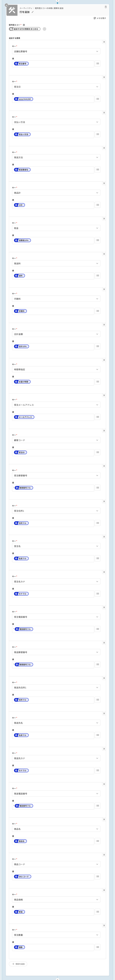
Task: Open the 商品コード key dropdown
Action: tap(56, 864)
